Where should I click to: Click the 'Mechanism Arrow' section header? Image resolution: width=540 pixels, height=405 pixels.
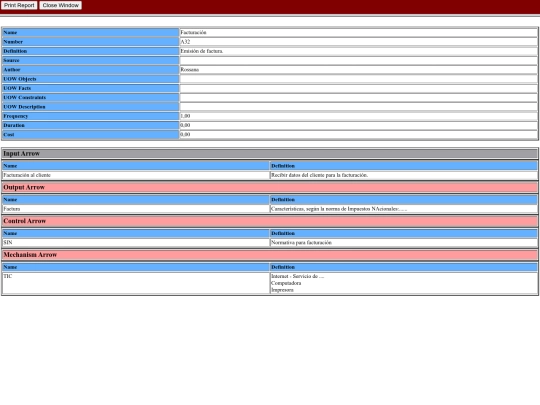(x=270, y=255)
